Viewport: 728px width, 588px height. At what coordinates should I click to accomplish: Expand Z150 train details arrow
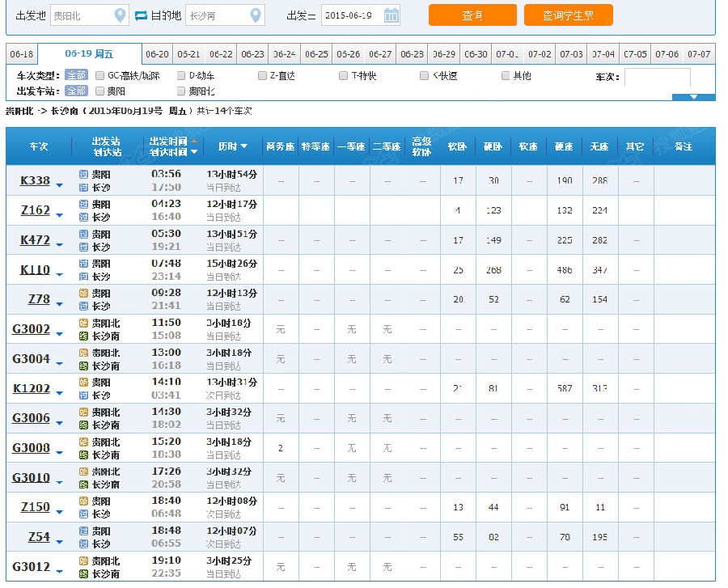coord(59,512)
